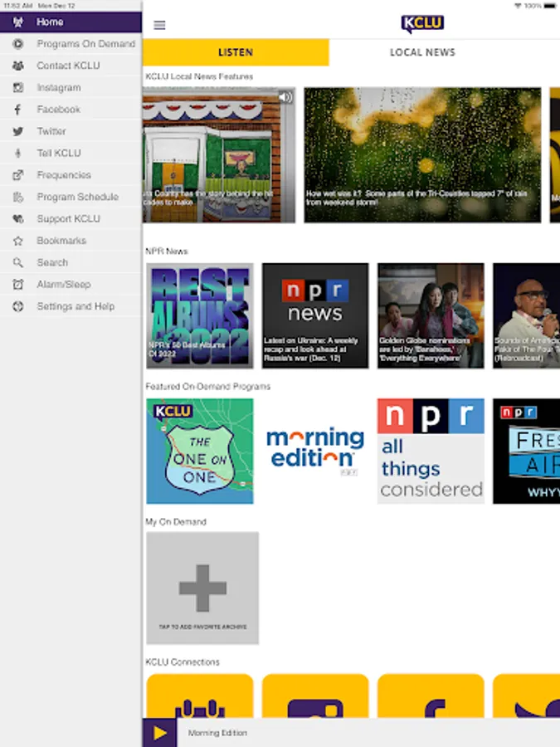Image resolution: width=560 pixels, height=747 pixels.
Task: Select Facebook menu entry
Action: point(71,110)
